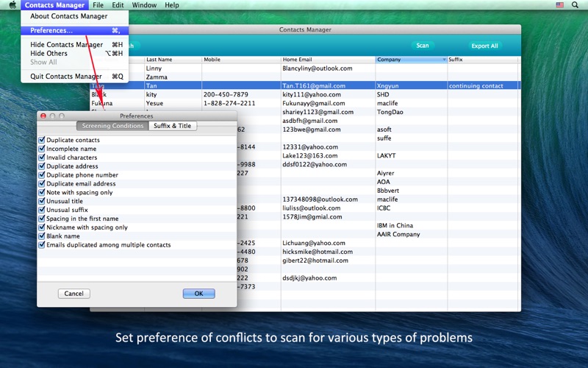588x368 pixels.
Task: Select Screening Conditions tab
Action: point(112,126)
